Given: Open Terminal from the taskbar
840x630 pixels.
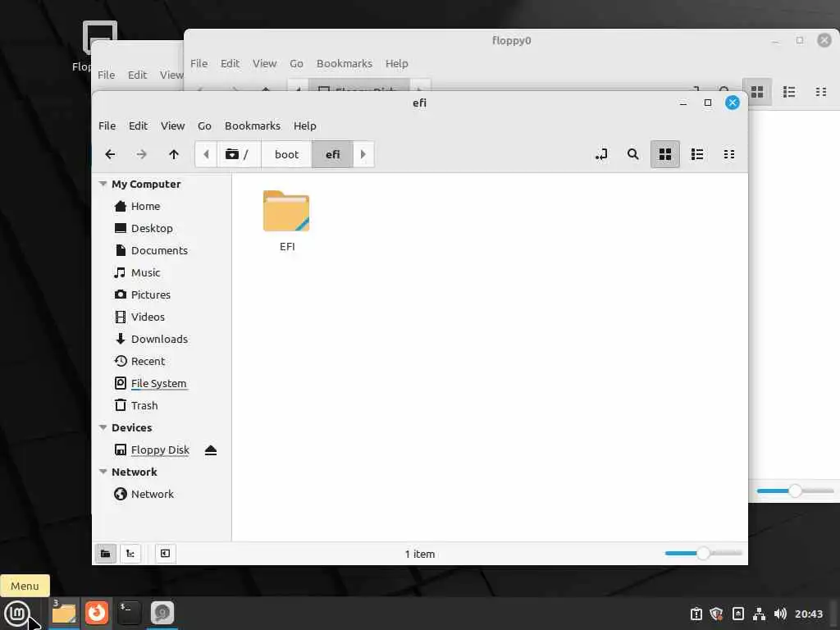Looking at the screenshot, I should click(129, 613).
